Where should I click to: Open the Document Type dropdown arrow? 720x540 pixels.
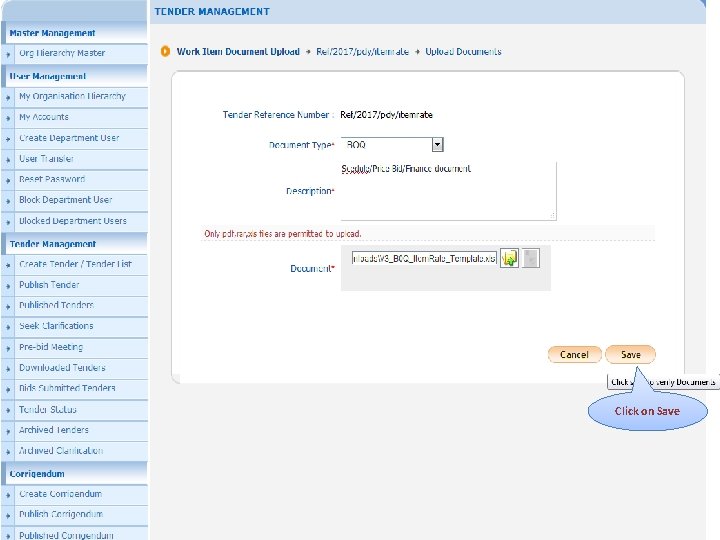point(437,145)
